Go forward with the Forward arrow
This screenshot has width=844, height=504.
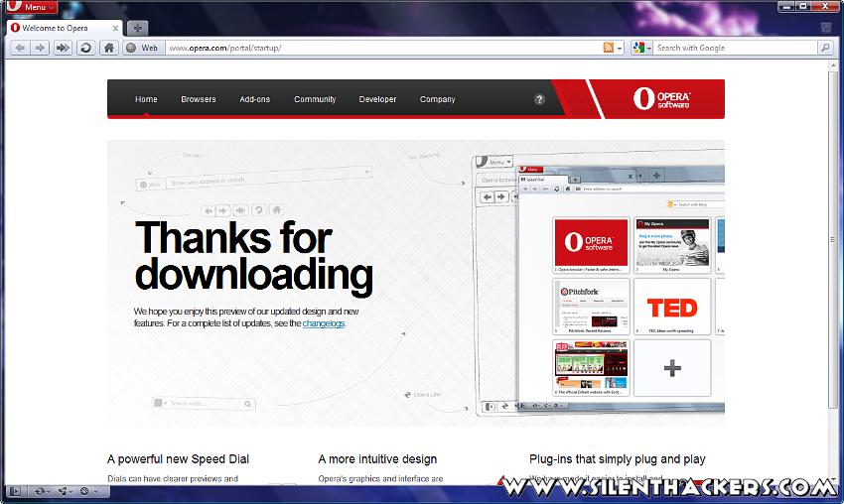[x=41, y=48]
